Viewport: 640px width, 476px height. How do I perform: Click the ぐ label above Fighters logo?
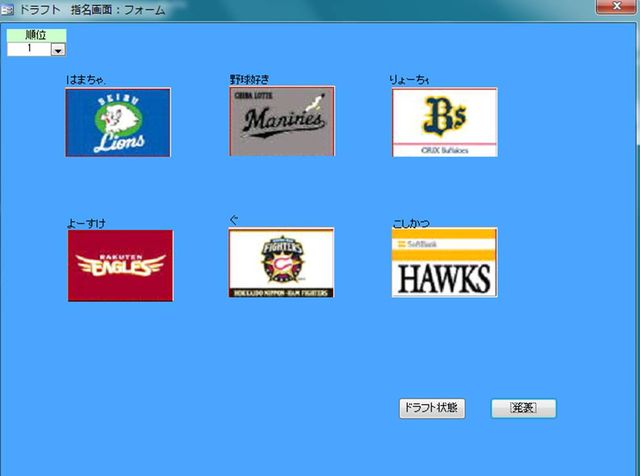(234, 220)
